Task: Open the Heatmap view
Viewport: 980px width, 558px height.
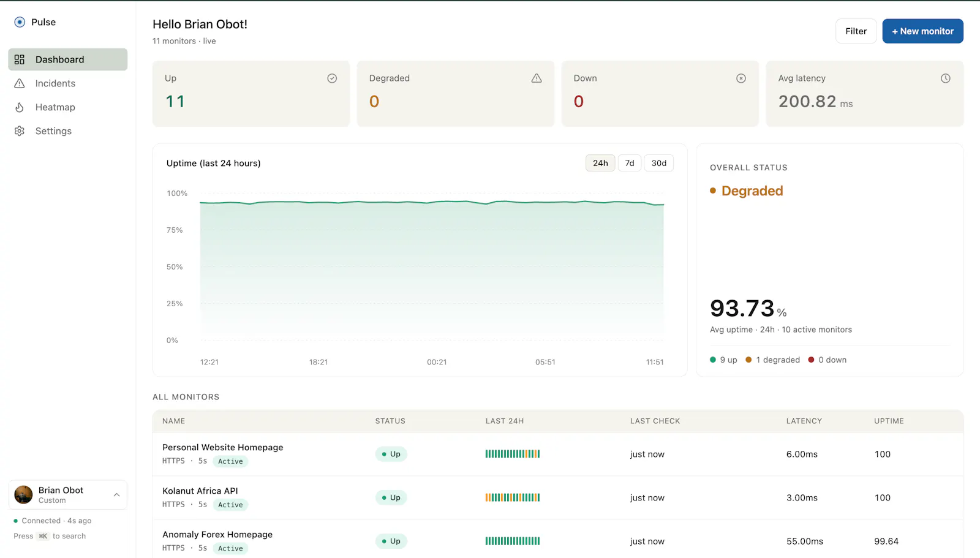Action: click(x=67, y=107)
